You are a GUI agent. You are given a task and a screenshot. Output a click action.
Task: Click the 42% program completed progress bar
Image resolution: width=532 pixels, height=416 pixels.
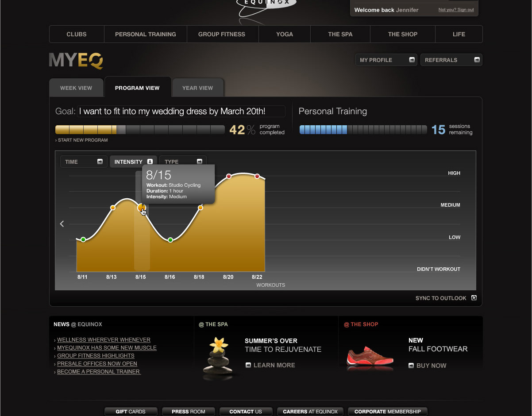140,130
